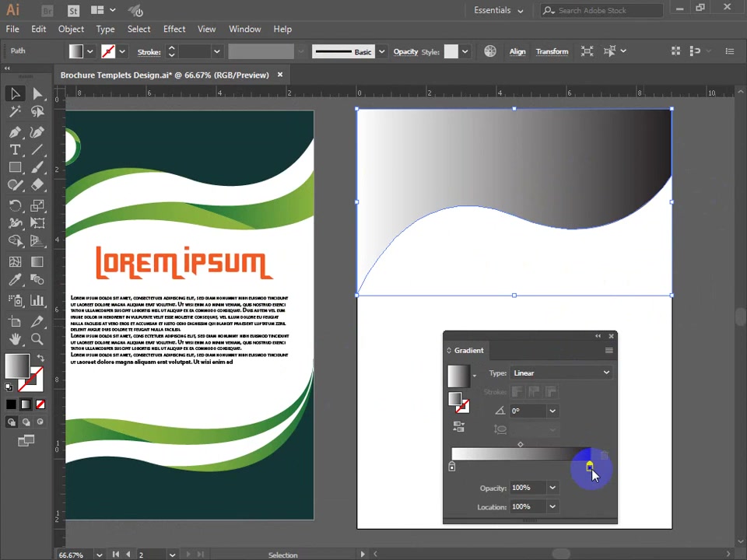Pick the Rectangle tool

click(15, 168)
